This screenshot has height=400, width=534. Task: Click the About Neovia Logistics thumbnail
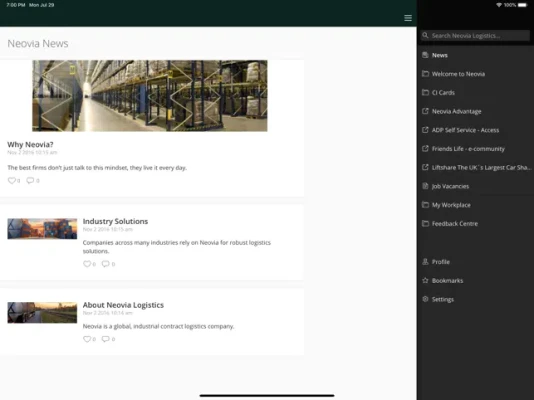[x=42, y=313]
